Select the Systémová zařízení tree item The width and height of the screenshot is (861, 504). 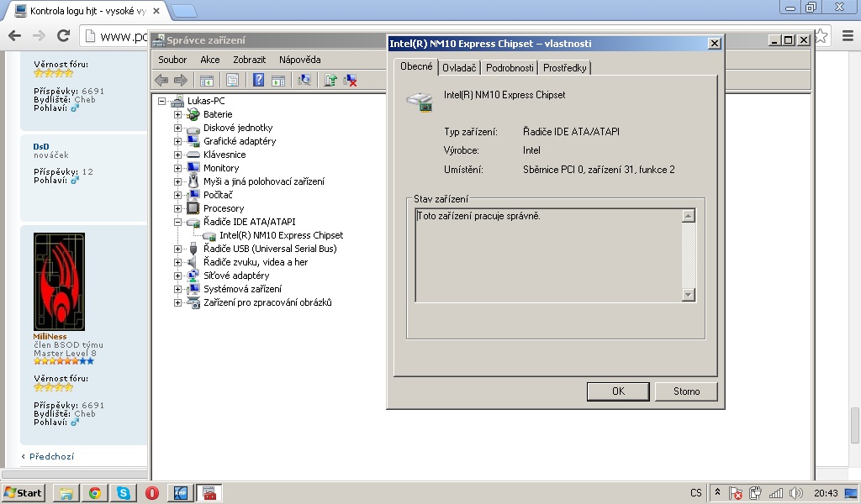click(242, 289)
